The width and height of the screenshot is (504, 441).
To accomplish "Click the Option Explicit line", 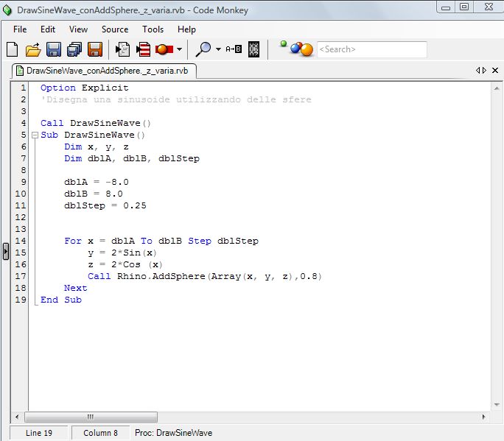I will [x=84, y=88].
